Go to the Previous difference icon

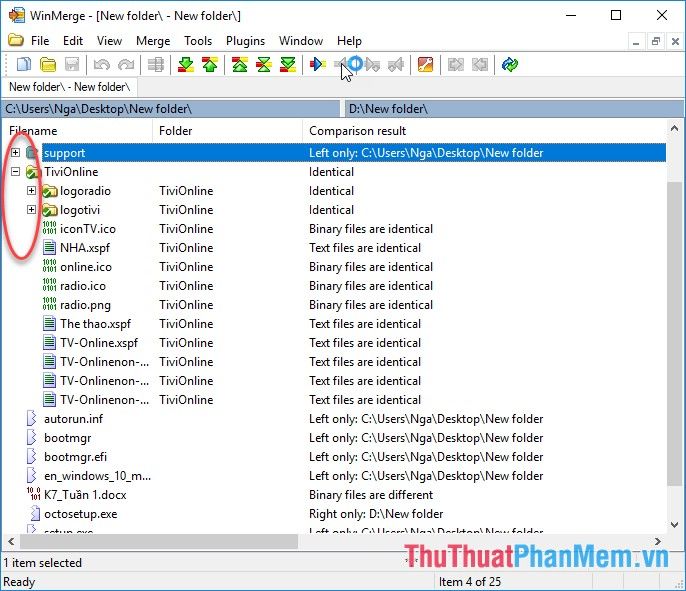(210, 65)
